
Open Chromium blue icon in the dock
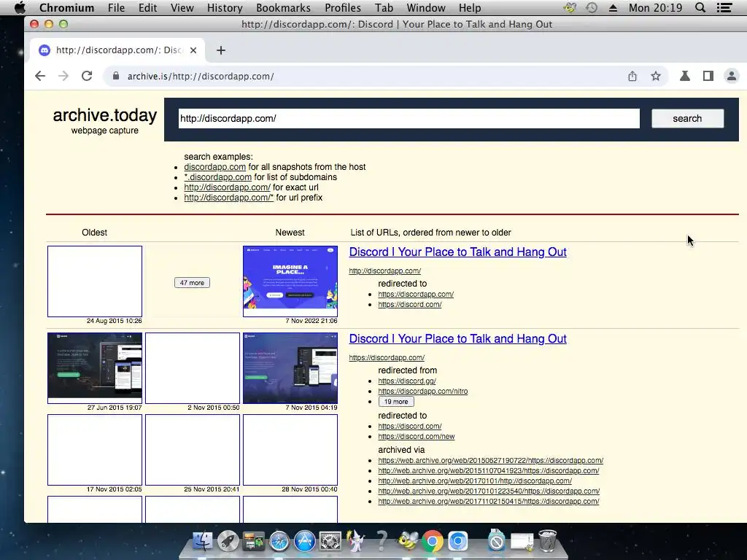(458, 541)
